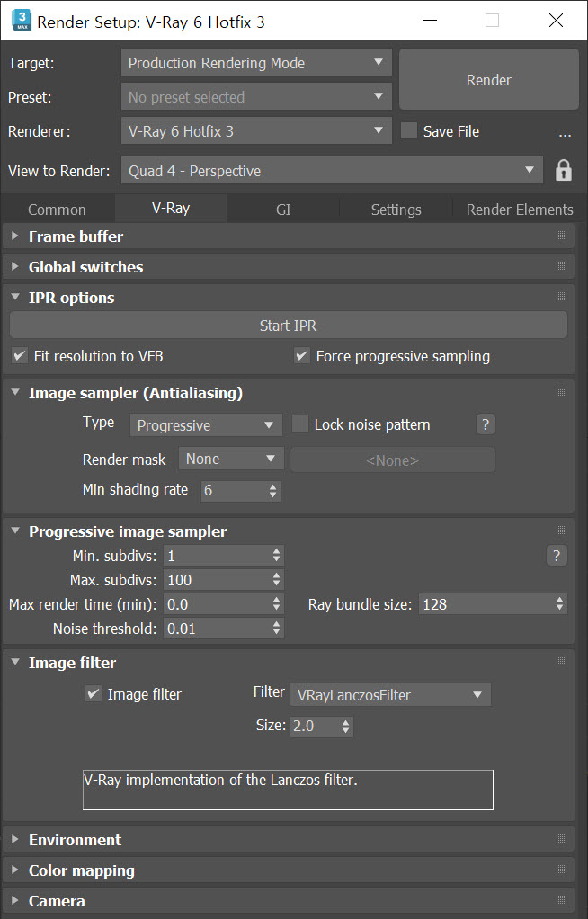Click Frame buffer rollout grip handle
The height and width of the screenshot is (919, 588).
pos(560,236)
